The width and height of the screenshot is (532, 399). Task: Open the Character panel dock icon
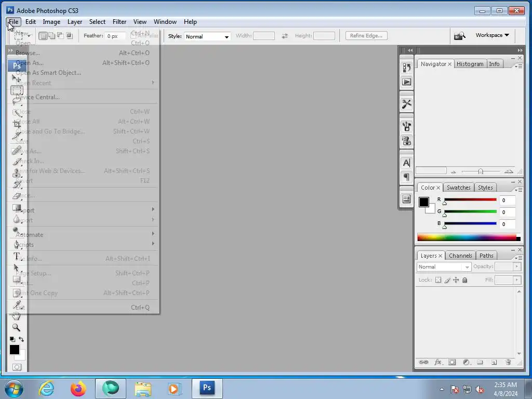(406, 163)
